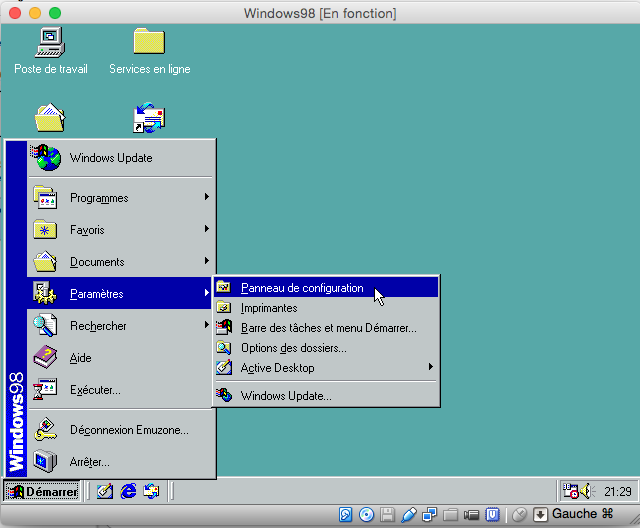Screen dimensions: 640x528
Task: Select Windows Update at top of Start menu
Action: [x=121, y=158]
